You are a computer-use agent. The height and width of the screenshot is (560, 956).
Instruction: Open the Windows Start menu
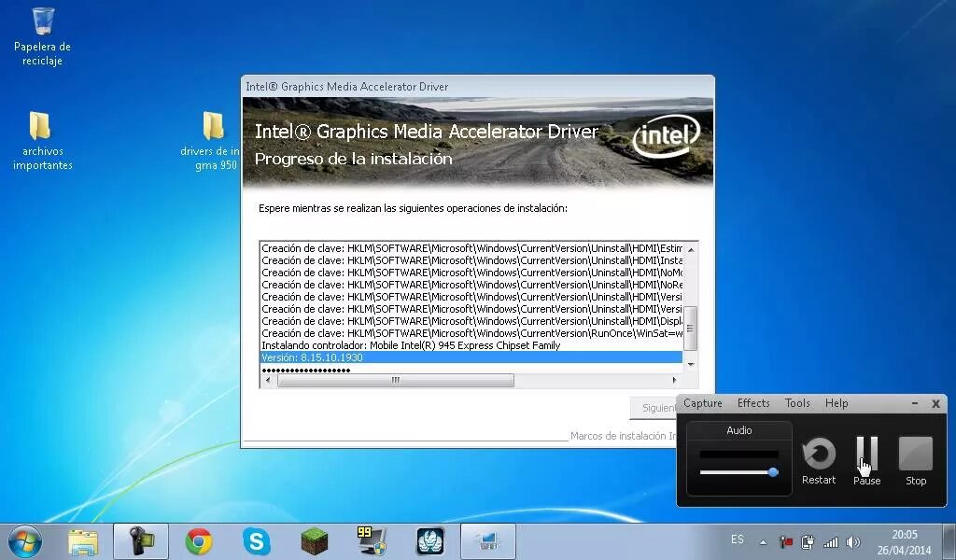pyautogui.click(x=24, y=541)
